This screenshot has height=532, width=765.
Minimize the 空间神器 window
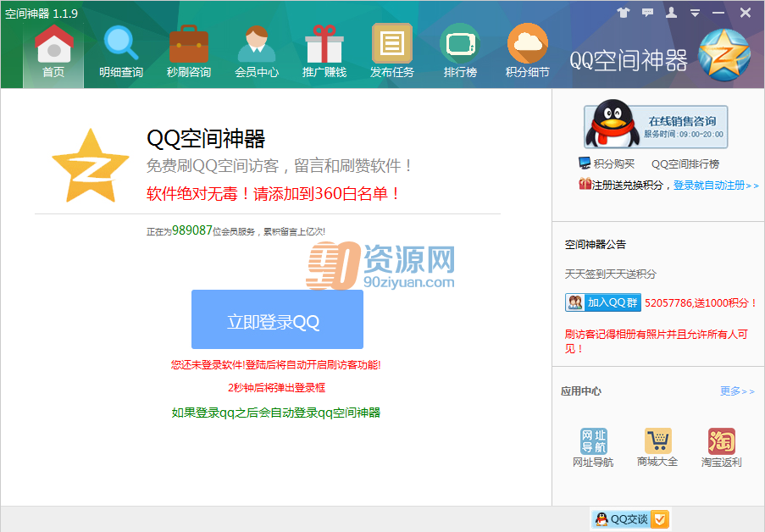(718, 14)
